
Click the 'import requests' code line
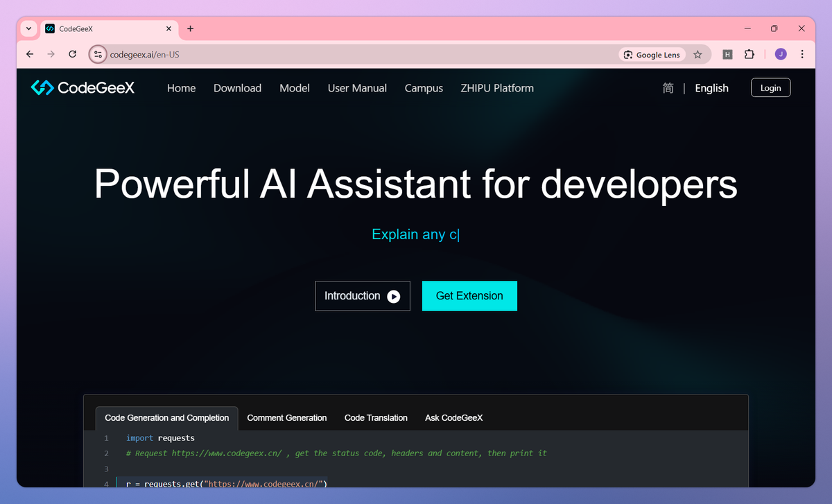160,438
